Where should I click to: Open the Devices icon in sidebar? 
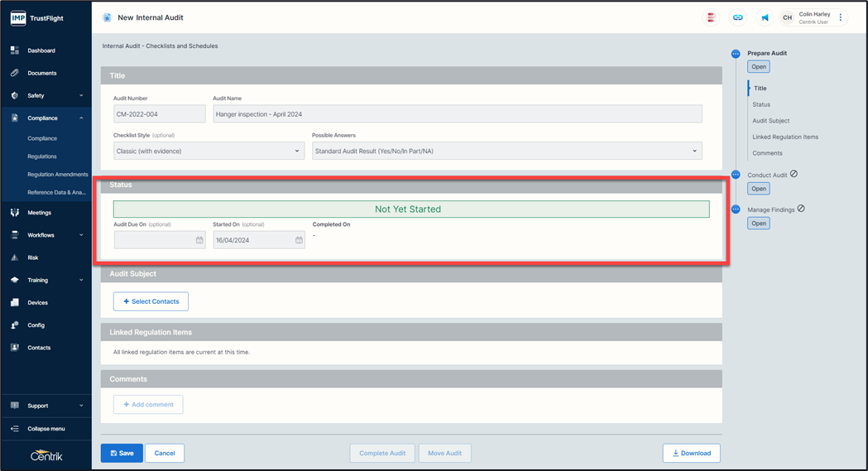point(15,303)
